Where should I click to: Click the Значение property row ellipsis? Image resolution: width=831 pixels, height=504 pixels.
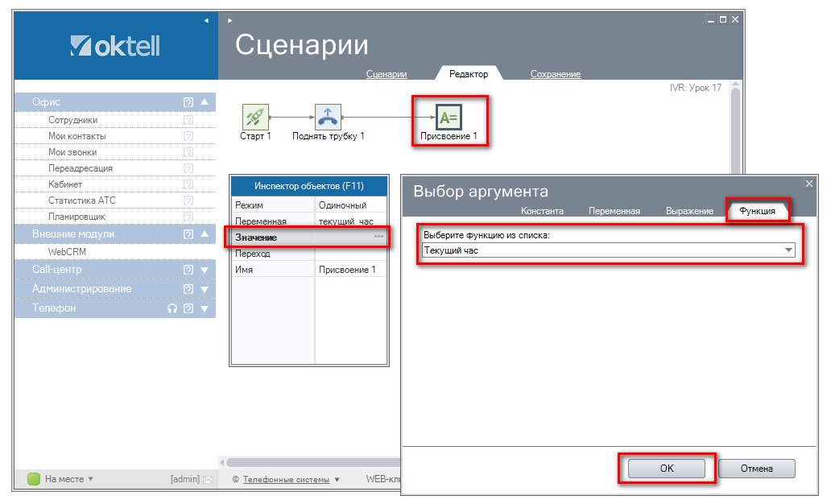378,237
